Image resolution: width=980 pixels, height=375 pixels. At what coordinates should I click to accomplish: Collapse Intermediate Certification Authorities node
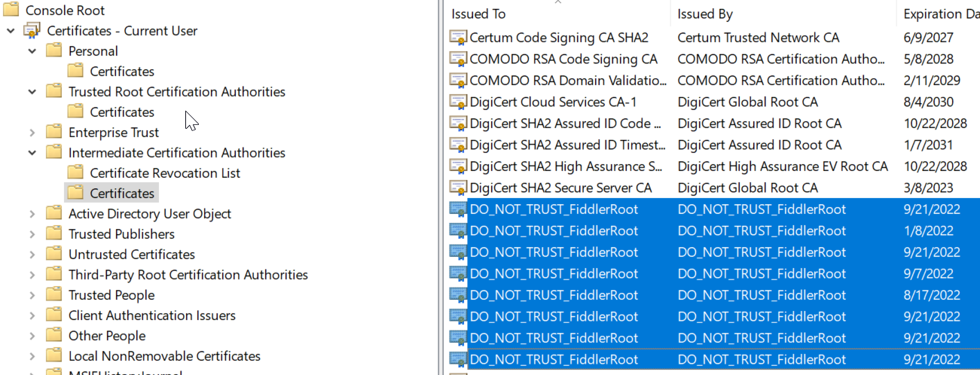(32, 153)
